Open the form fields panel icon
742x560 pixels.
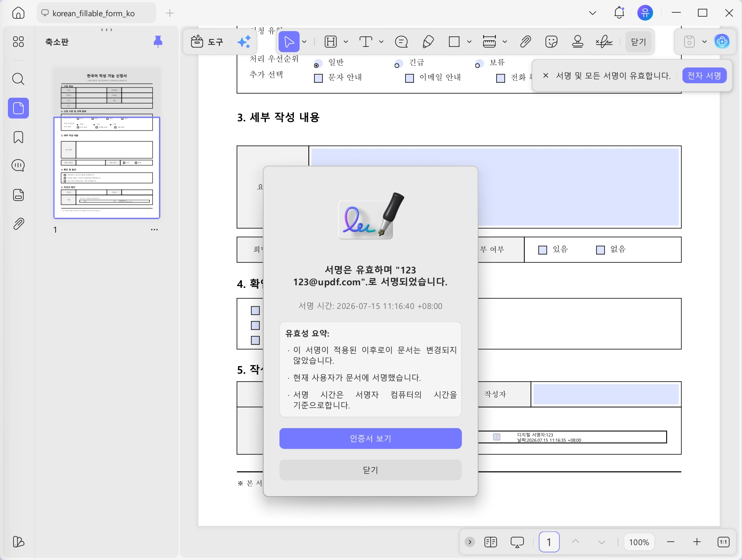[18, 195]
